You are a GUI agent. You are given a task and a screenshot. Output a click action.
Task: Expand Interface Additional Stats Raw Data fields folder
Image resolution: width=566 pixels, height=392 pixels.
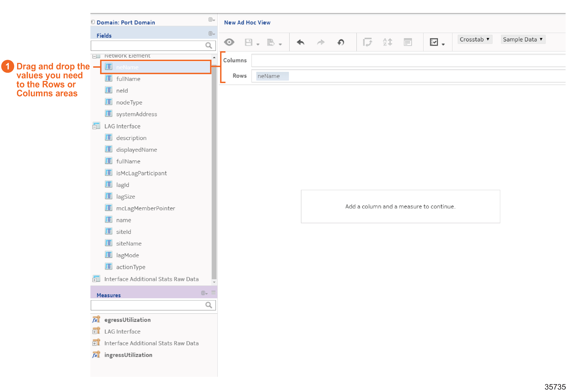(94, 280)
